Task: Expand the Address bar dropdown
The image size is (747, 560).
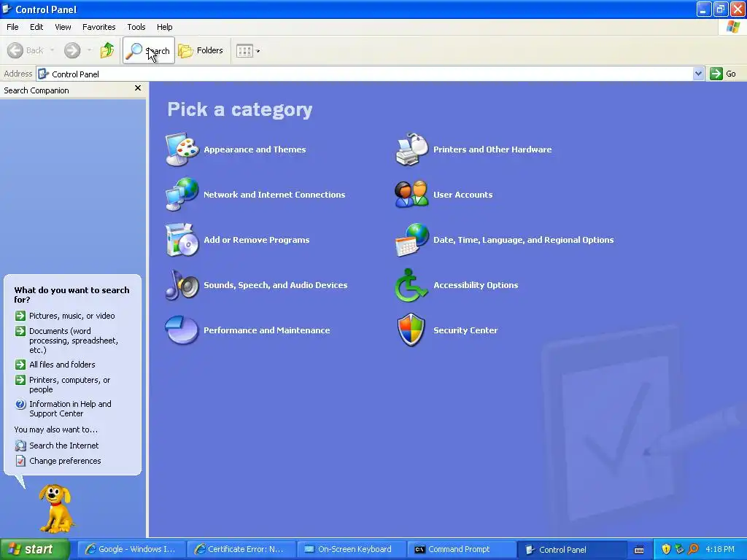Action: coord(698,74)
